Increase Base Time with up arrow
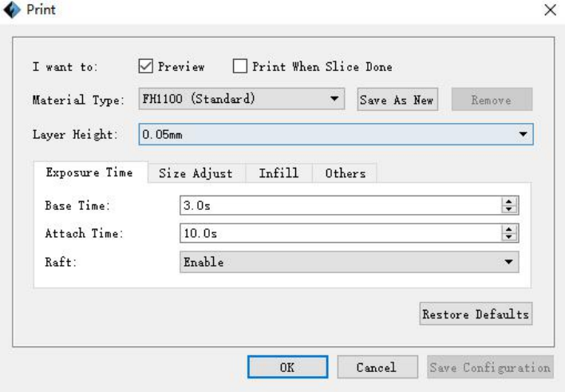 point(509,202)
